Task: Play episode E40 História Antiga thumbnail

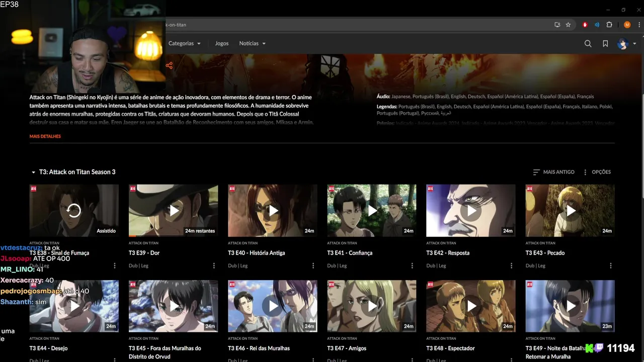Action: pyautogui.click(x=273, y=211)
